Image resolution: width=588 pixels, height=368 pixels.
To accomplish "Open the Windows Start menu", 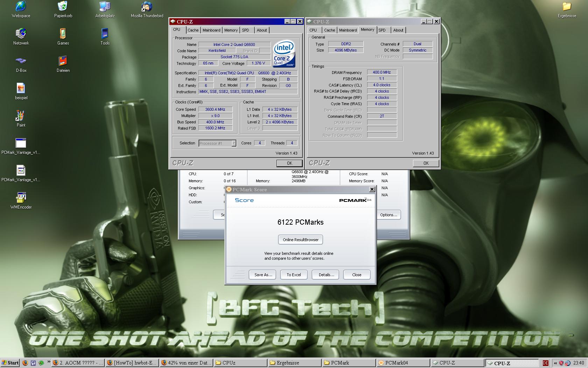I will (x=10, y=363).
